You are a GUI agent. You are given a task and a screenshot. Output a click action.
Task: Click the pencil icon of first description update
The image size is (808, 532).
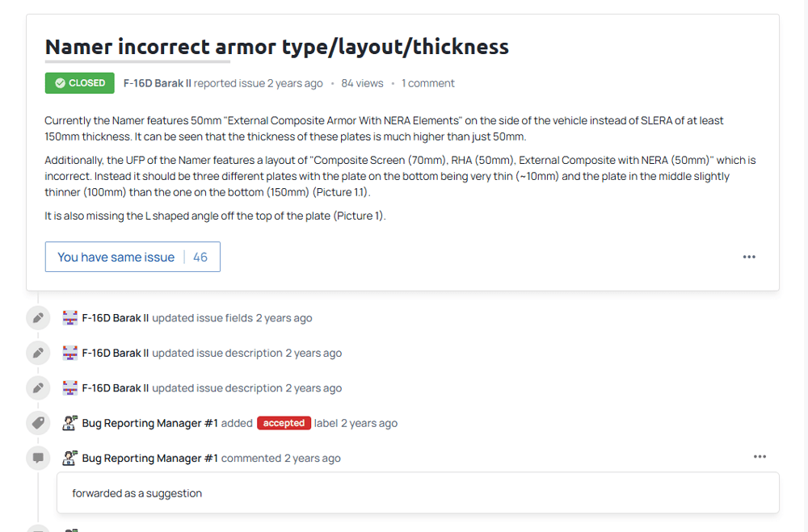click(x=38, y=353)
